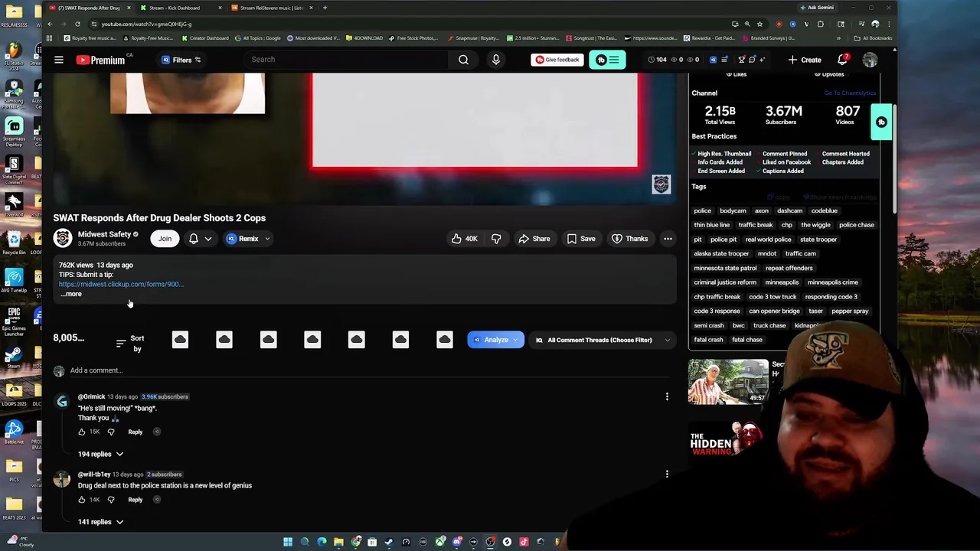This screenshot has width=980, height=551.
Task: Like the @Grimick comment
Action: click(x=82, y=432)
